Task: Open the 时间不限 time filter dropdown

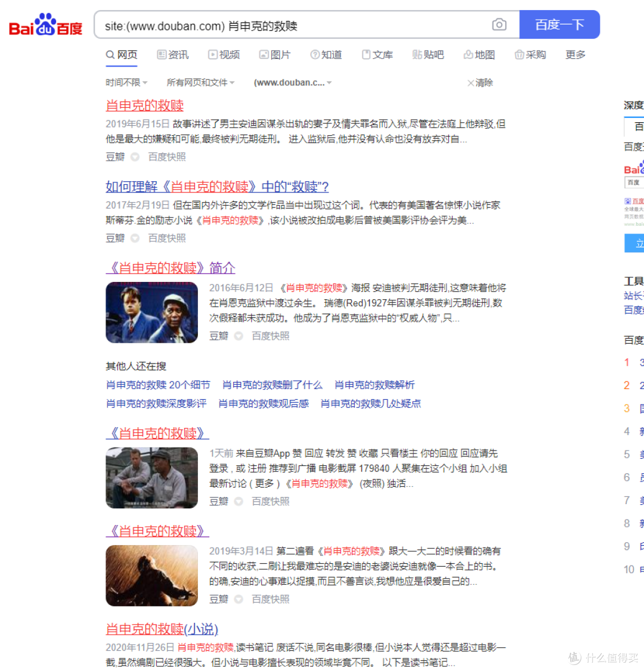Action: pos(127,82)
